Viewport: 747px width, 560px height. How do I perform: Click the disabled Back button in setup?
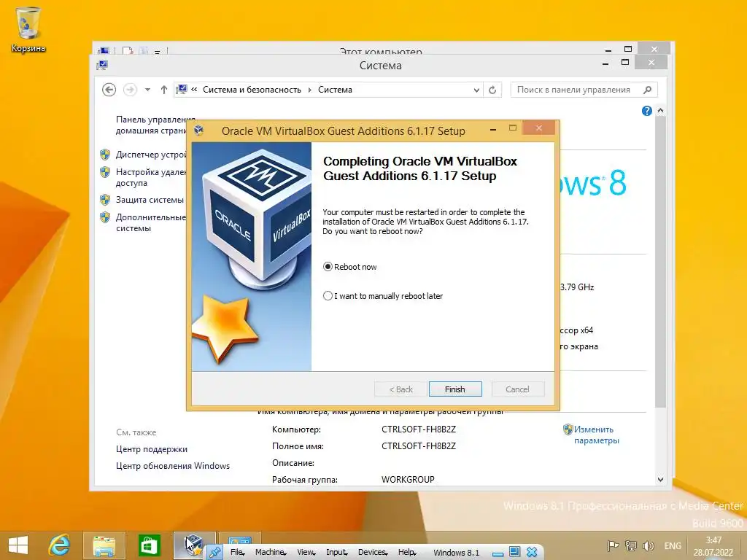(400, 389)
